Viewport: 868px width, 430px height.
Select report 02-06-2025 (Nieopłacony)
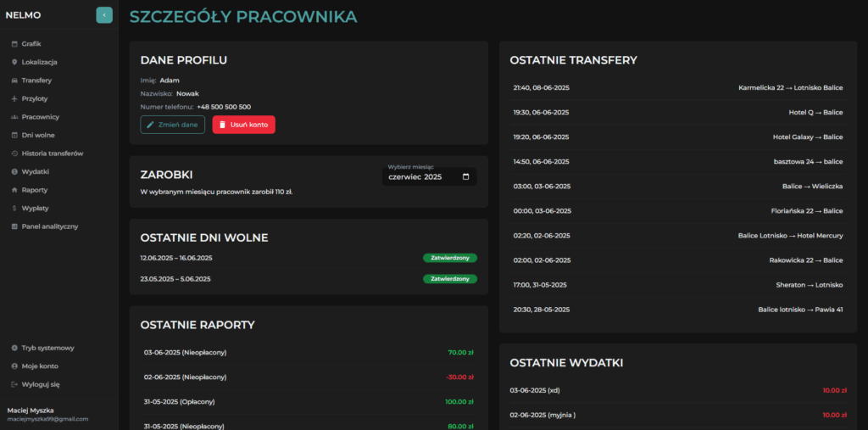309,377
